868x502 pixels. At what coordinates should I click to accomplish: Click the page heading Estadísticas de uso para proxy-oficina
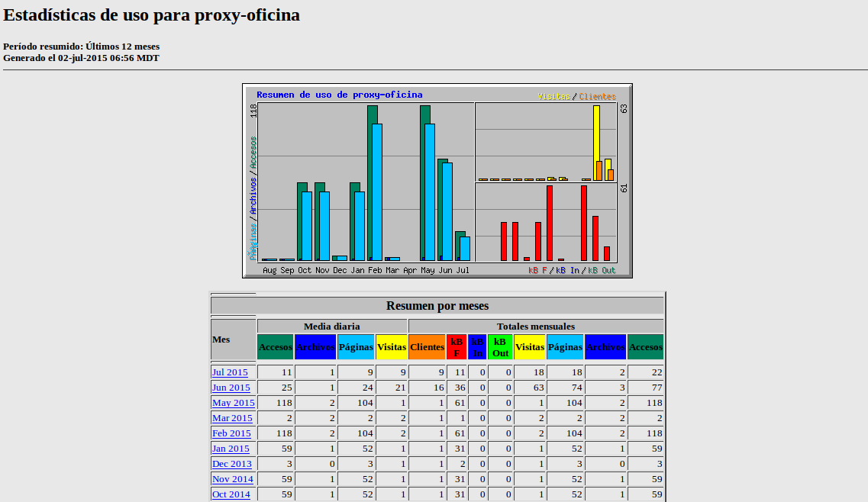click(x=152, y=15)
